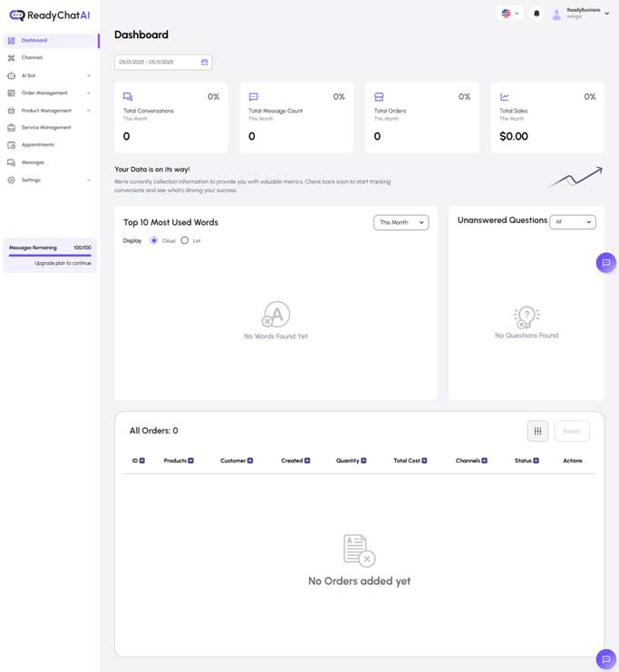Click the ReadyChatAI logo
The width and height of the screenshot is (619, 672).
coord(50,15)
